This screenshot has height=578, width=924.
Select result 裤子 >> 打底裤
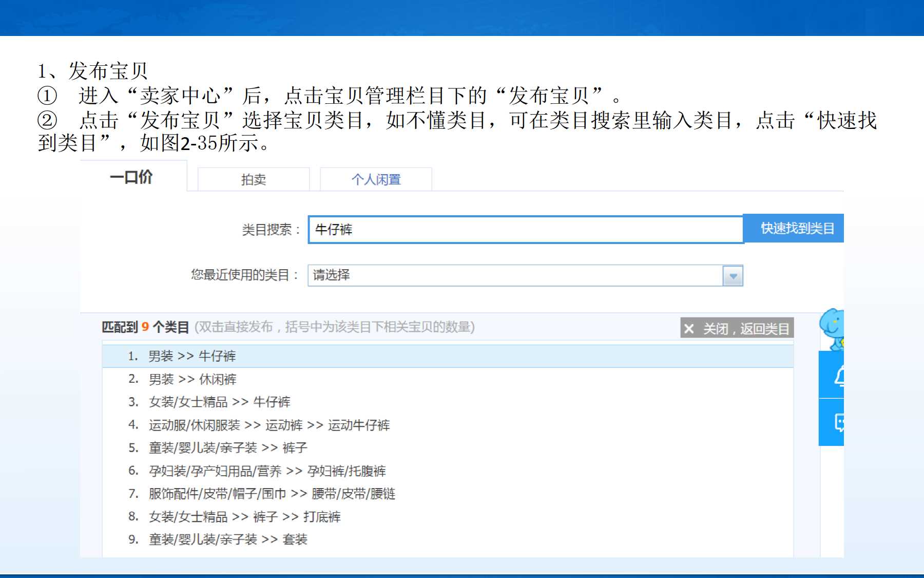pos(448,516)
